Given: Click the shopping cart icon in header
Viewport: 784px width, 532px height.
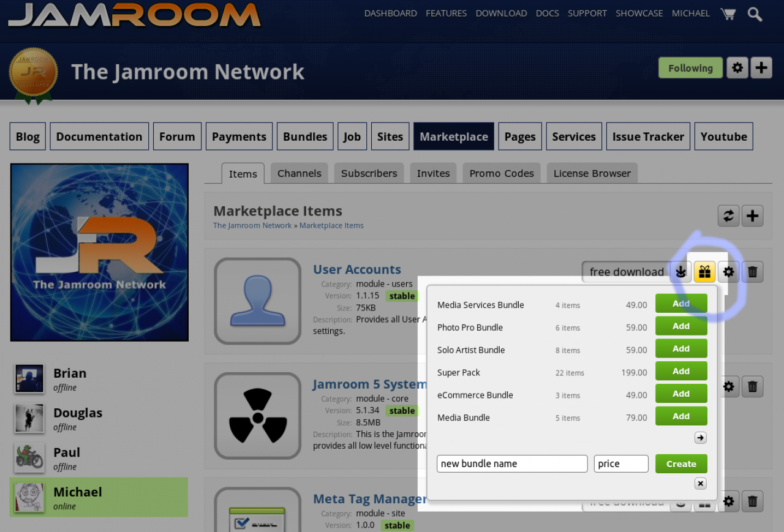Looking at the screenshot, I should 728,13.
